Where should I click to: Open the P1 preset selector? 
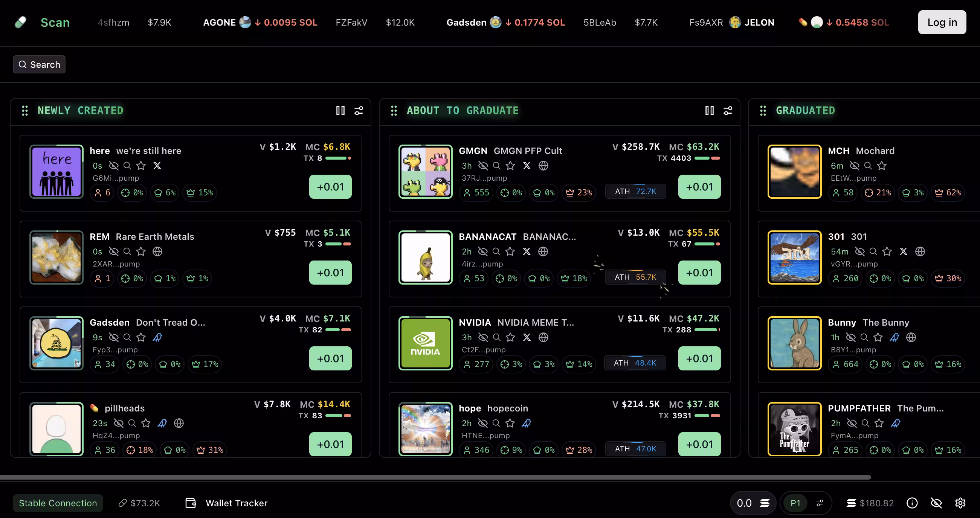pos(795,503)
